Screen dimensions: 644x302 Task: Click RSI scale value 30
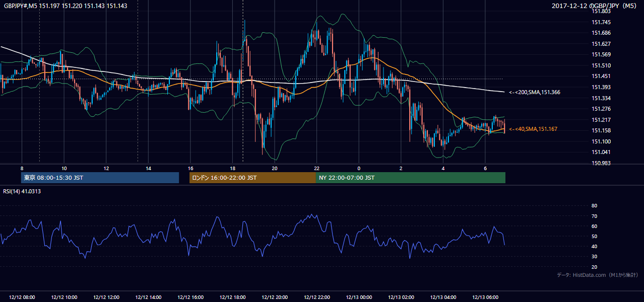click(x=594, y=256)
